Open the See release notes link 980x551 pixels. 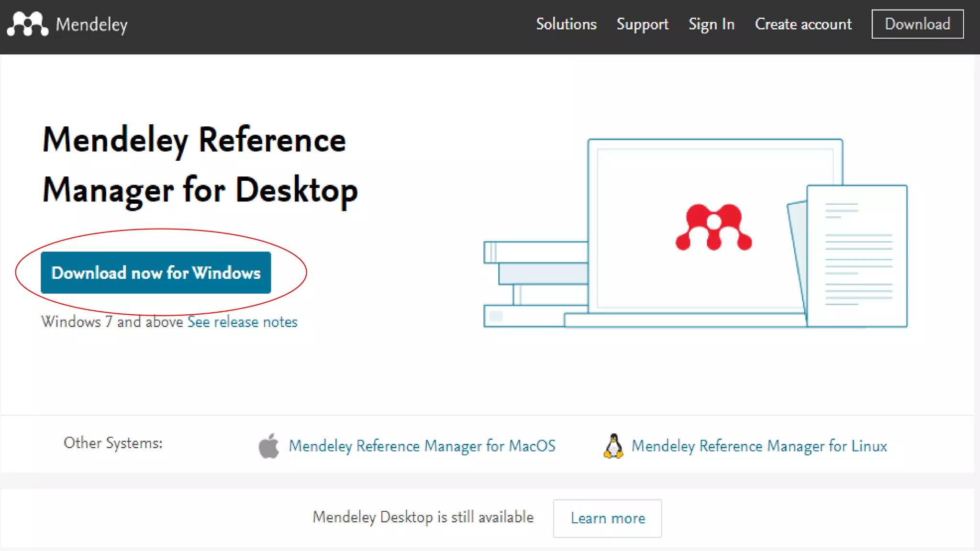pos(242,322)
